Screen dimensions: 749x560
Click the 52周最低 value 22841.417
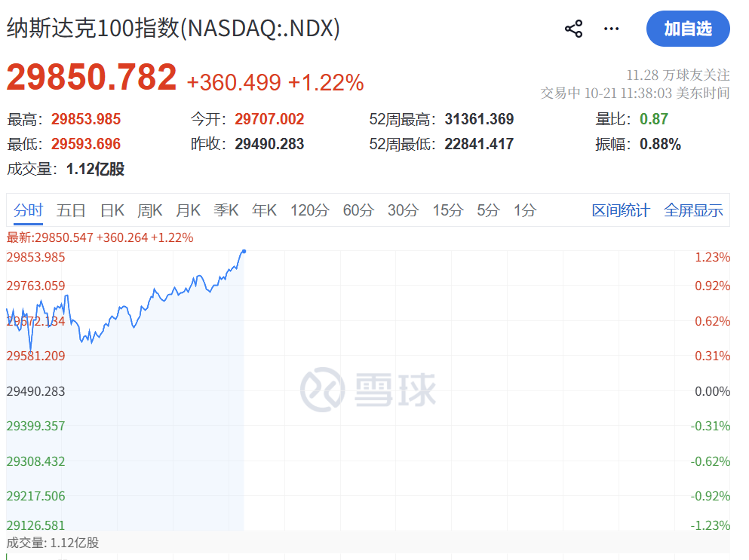(x=479, y=144)
